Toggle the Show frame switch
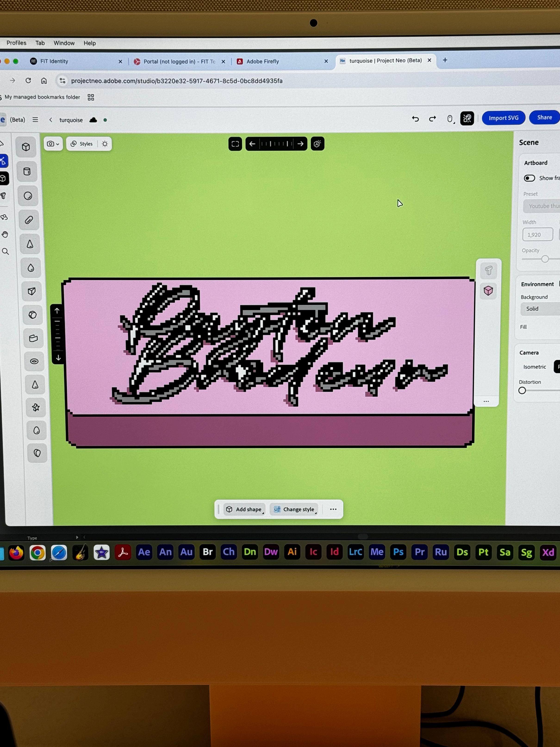Viewport: 560px width, 747px height. tap(529, 178)
